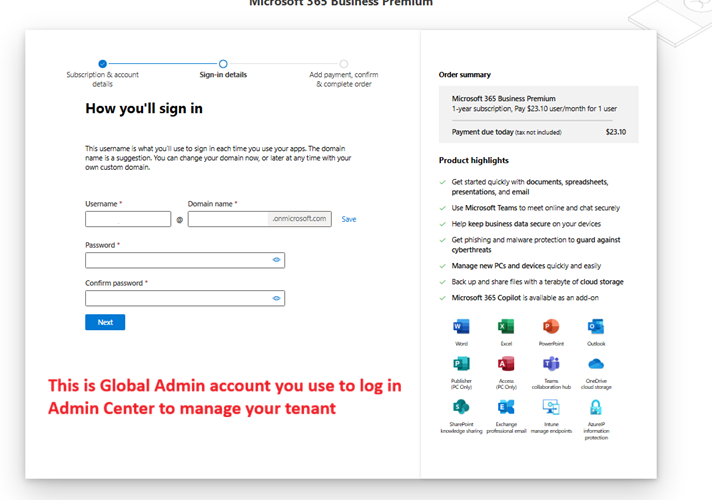Click the '$23.10' payment due amount
The width and height of the screenshot is (712, 500).
(616, 132)
